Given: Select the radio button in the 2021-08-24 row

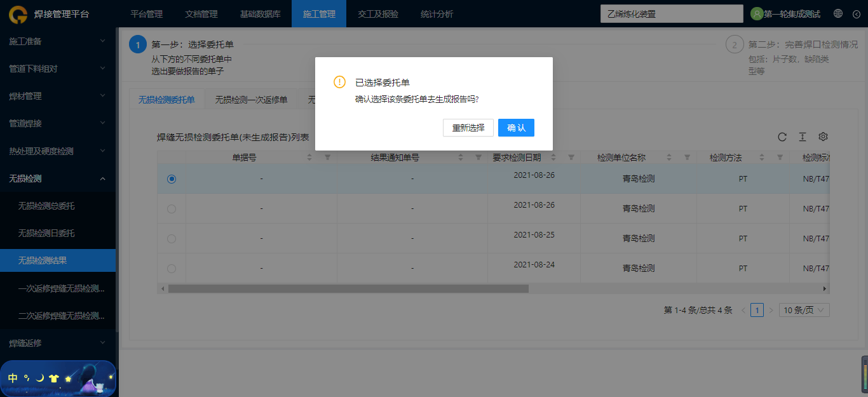Looking at the screenshot, I should (172, 268).
